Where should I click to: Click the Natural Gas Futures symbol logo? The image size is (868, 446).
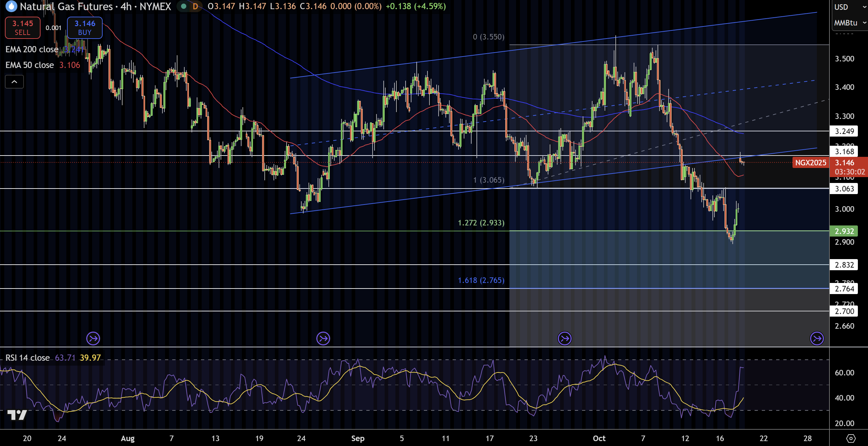[x=11, y=6]
